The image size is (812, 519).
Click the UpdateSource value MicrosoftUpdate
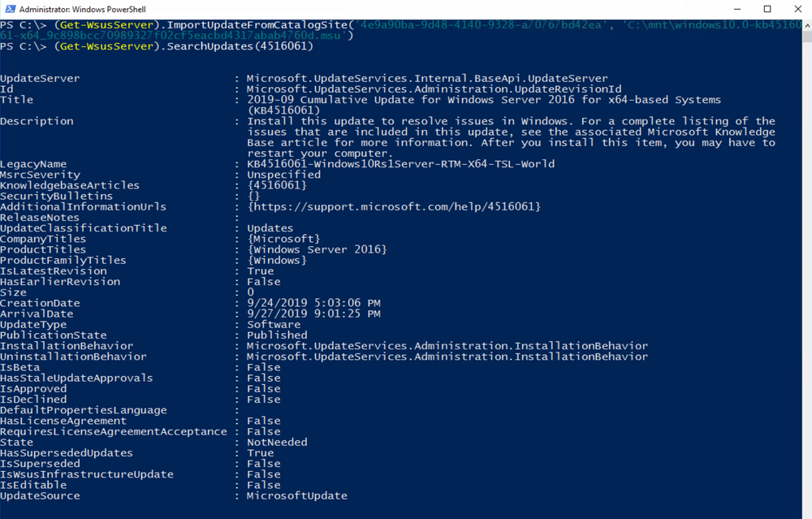(x=296, y=495)
